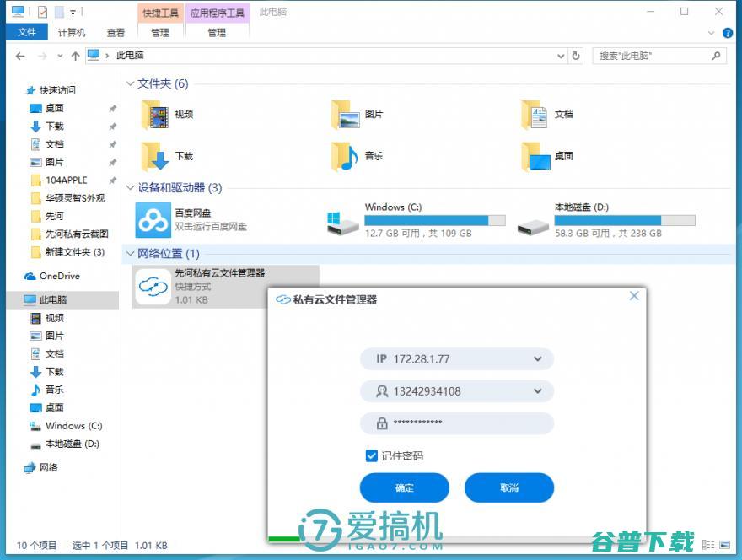Screen dimensions: 742x560
Task: Select the 本地磁盘 (D:) drive
Action: (605, 220)
